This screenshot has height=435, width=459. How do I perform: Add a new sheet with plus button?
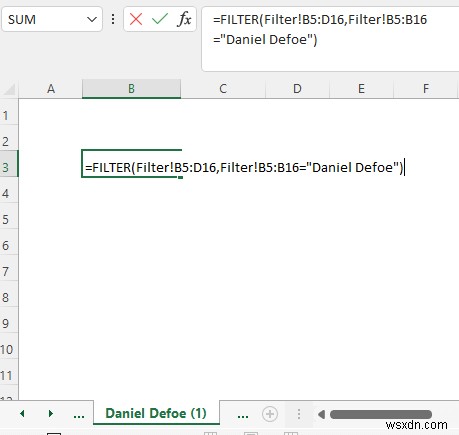point(270,414)
